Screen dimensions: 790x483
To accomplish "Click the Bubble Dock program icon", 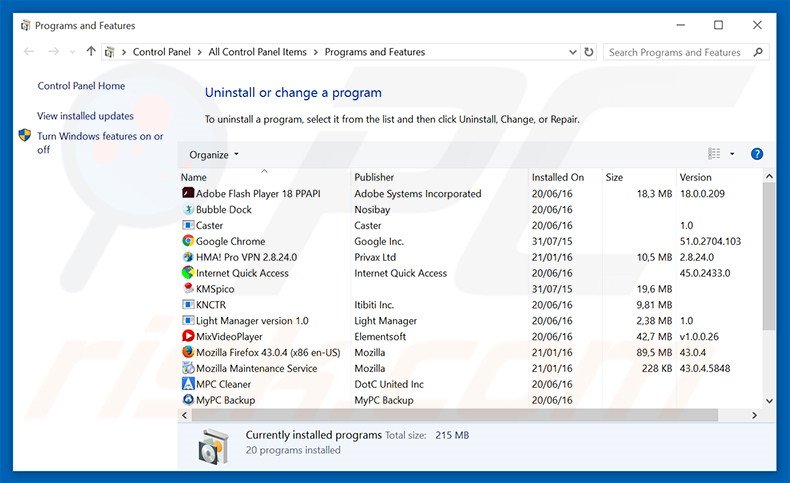I will [188, 209].
